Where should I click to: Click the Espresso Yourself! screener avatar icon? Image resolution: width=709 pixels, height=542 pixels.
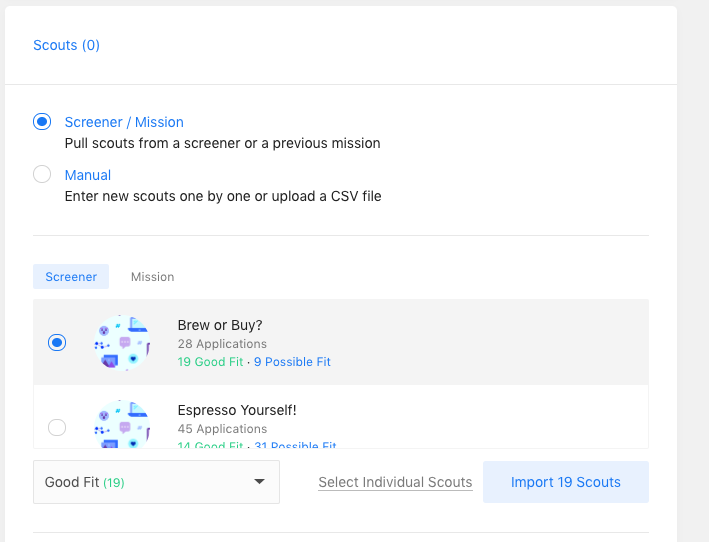click(122, 426)
